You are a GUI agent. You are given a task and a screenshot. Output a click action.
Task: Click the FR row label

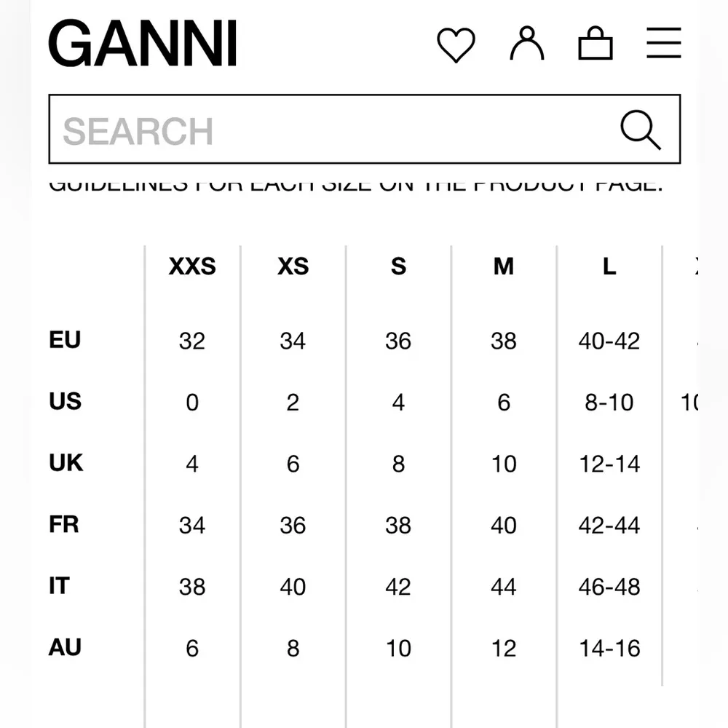[64, 524]
